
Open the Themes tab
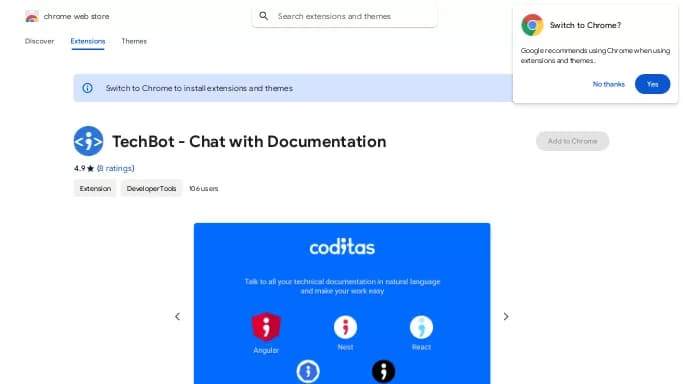click(x=134, y=41)
